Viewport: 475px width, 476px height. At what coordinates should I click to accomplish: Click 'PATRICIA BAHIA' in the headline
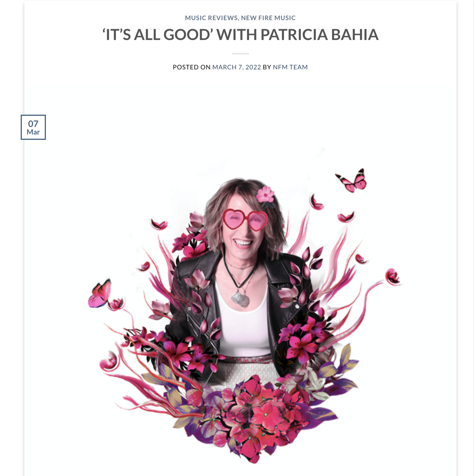coord(319,35)
